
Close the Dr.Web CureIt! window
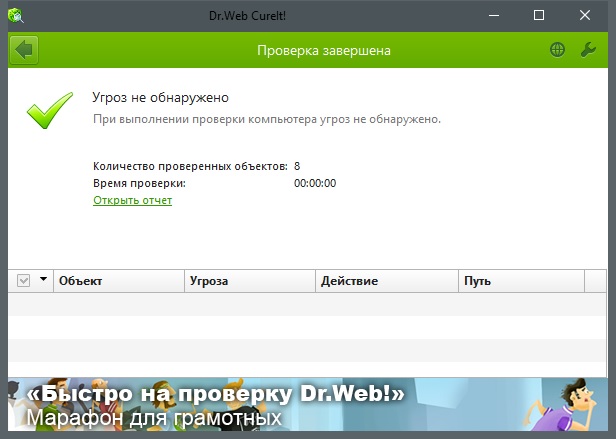[x=585, y=16]
